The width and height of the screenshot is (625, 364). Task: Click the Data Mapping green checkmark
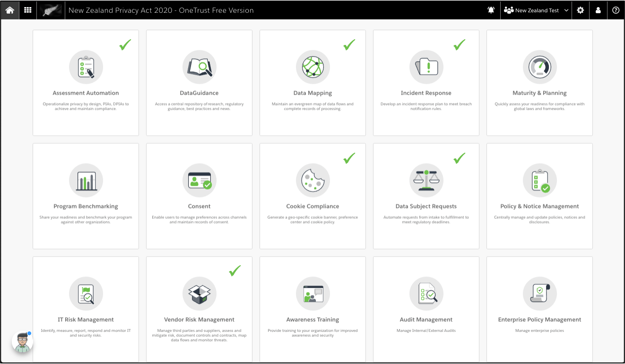click(x=349, y=45)
